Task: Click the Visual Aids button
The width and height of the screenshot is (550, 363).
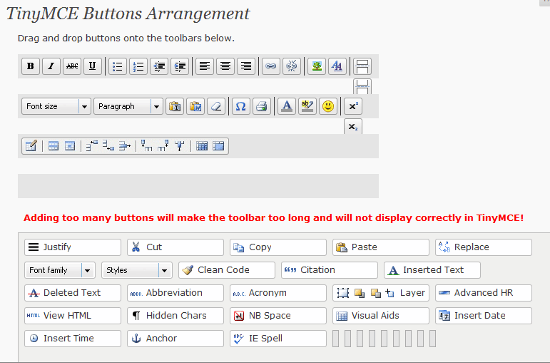Action: pyautogui.click(x=381, y=316)
